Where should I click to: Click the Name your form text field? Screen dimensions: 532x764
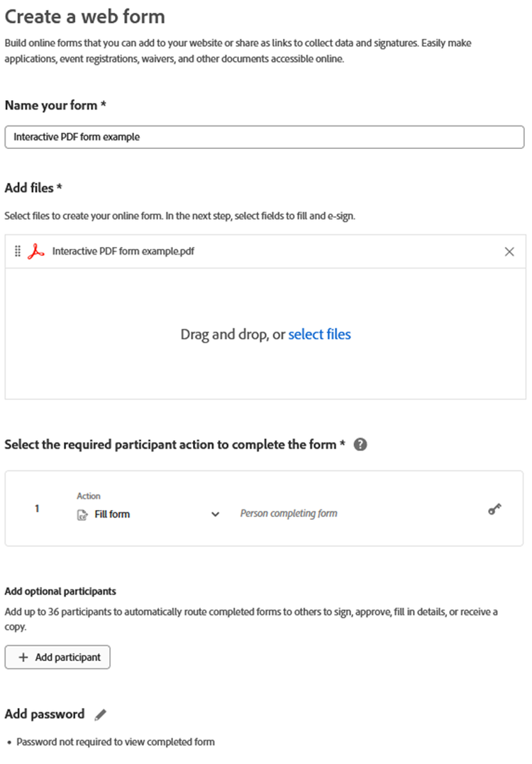tap(264, 137)
